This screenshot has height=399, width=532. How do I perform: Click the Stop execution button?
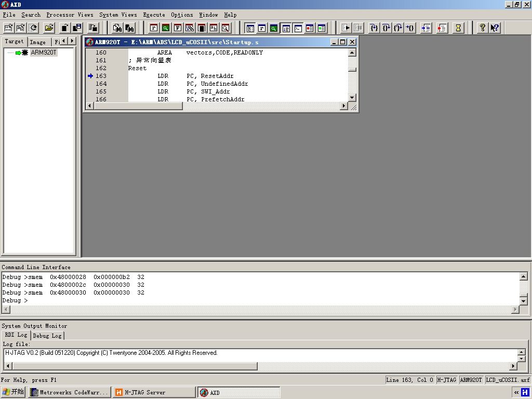click(x=358, y=28)
